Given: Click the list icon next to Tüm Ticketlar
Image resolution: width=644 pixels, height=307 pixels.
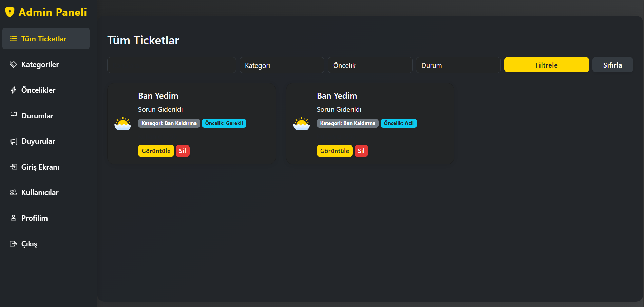Looking at the screenshot, I should (13, 39).
